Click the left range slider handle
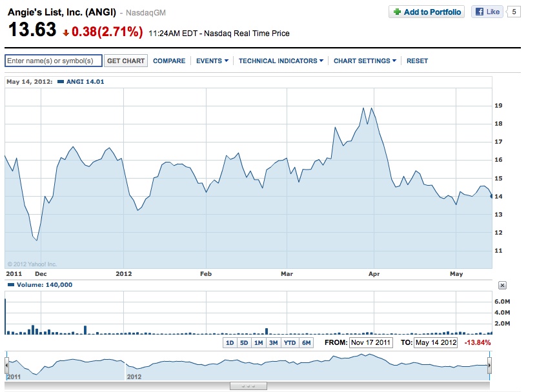The height and width of the screenshot is (392, 537). coord(6,366)
